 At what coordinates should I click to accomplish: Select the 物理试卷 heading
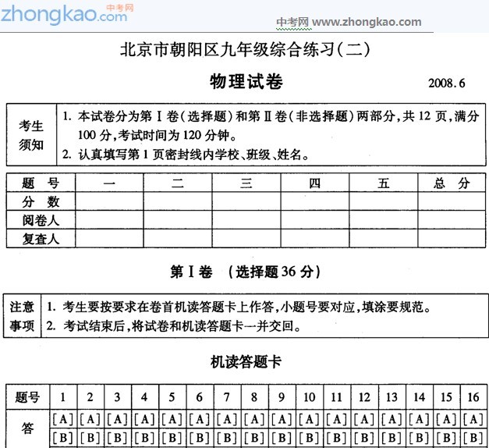tap(246, 82)
